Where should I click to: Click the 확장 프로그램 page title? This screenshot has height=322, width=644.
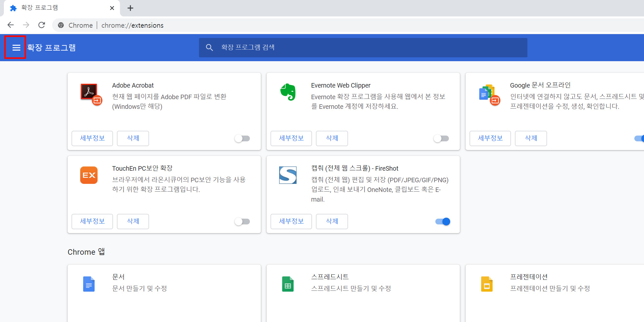pyautogui.click(x=52, y=48)
